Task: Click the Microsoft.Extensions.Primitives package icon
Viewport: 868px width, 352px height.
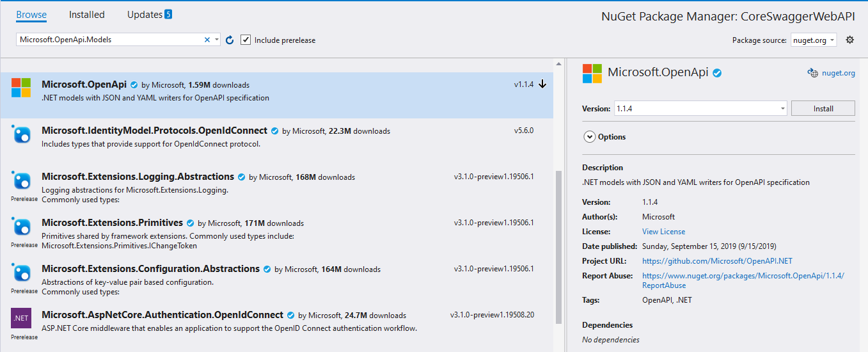Action: [x=21, y=227]
